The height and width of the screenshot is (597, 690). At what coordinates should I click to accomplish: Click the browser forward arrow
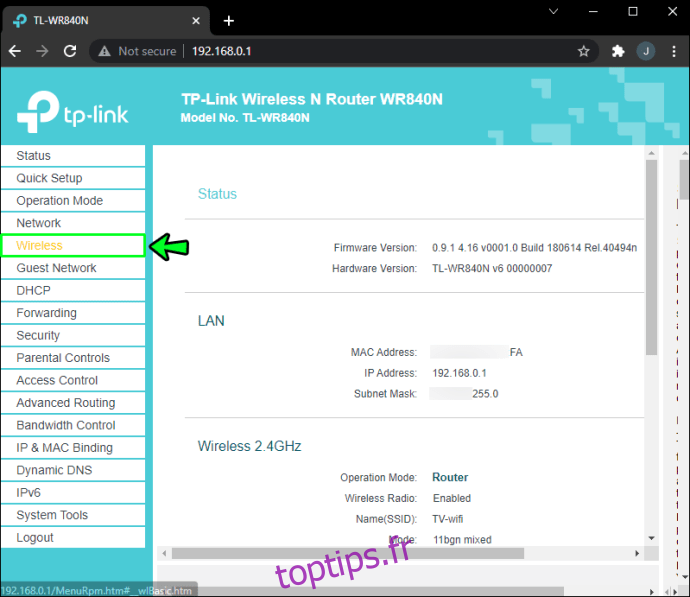[x=42, y=51]
